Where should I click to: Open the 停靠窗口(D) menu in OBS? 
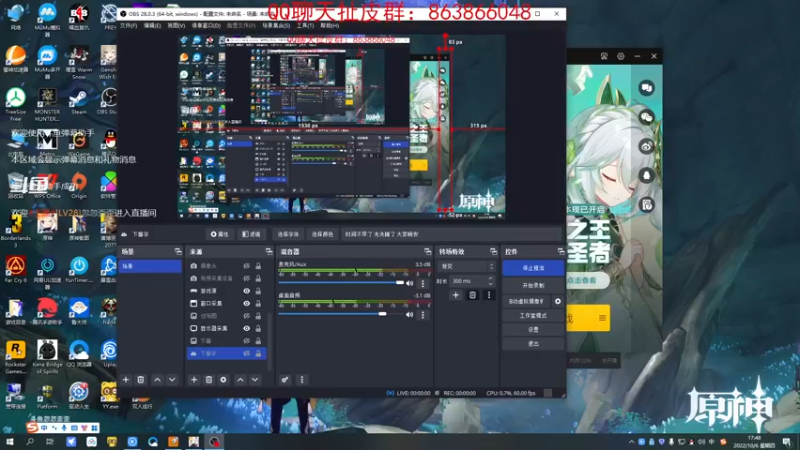[x=206, y=26]
